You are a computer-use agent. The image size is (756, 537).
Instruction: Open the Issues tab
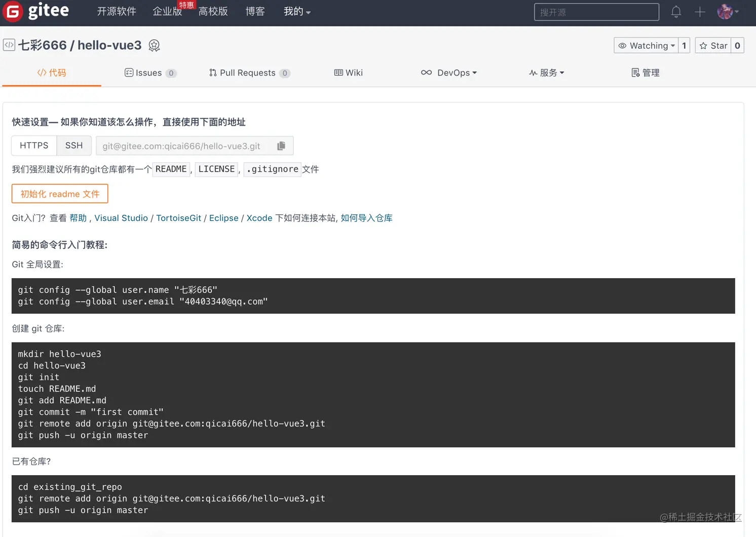(x=150, y=73)
